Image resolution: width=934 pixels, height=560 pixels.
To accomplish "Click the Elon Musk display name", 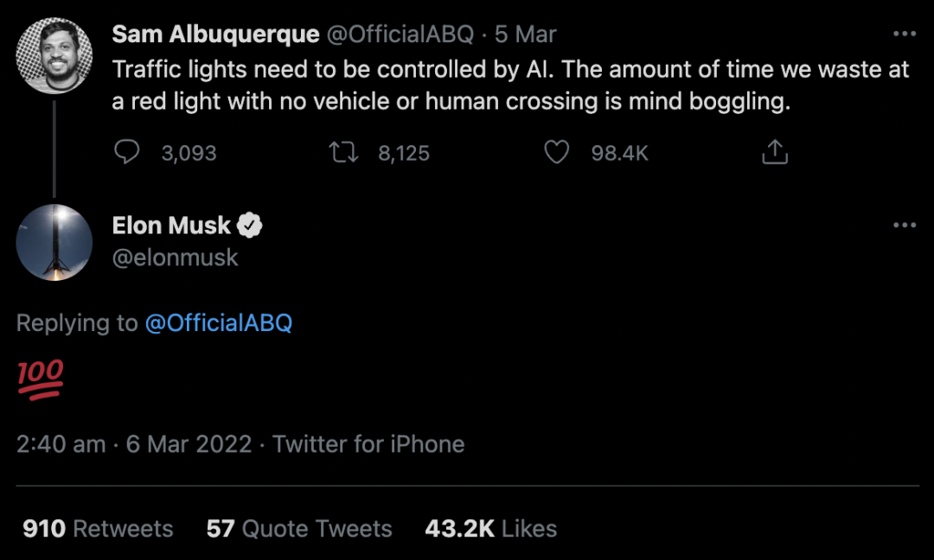I will (171, 226).
